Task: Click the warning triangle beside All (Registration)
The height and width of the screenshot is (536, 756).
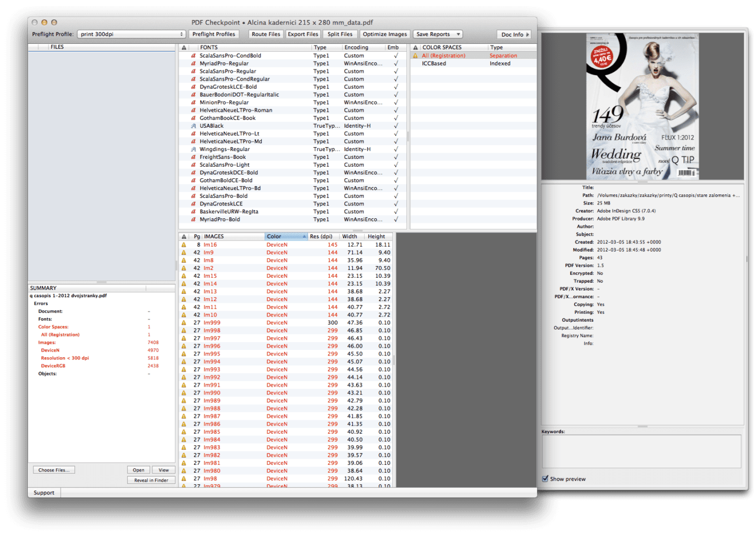Action: coord(415,55)
